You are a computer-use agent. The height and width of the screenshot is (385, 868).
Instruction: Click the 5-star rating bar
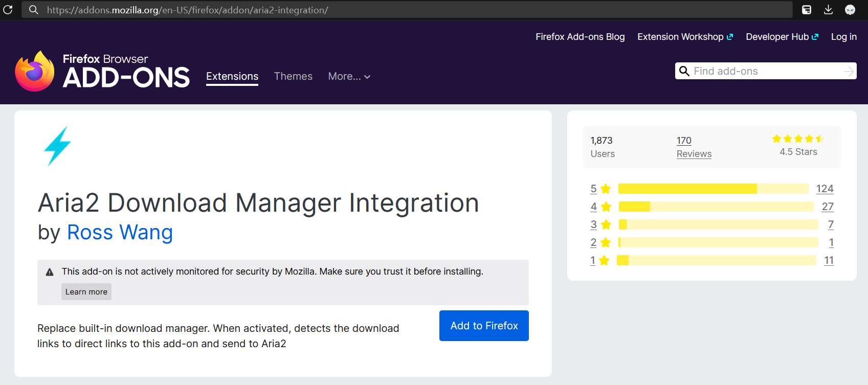[713, 189]
